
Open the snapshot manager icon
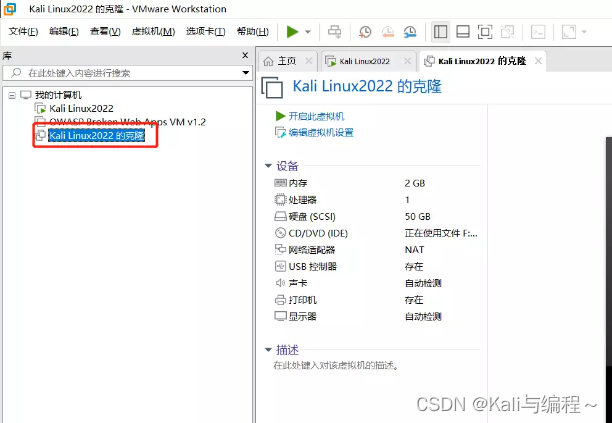(410, 32)
